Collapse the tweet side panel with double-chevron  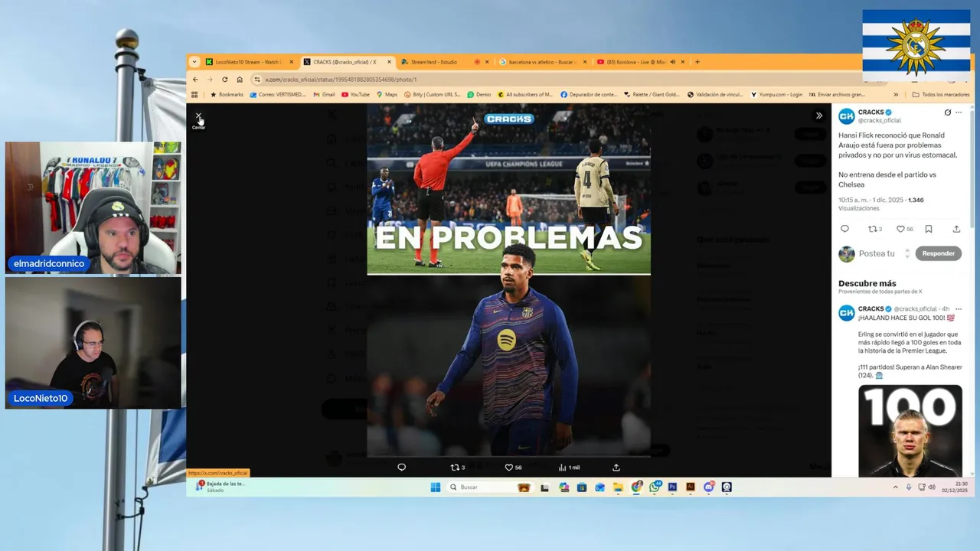(x=819, y=116)
